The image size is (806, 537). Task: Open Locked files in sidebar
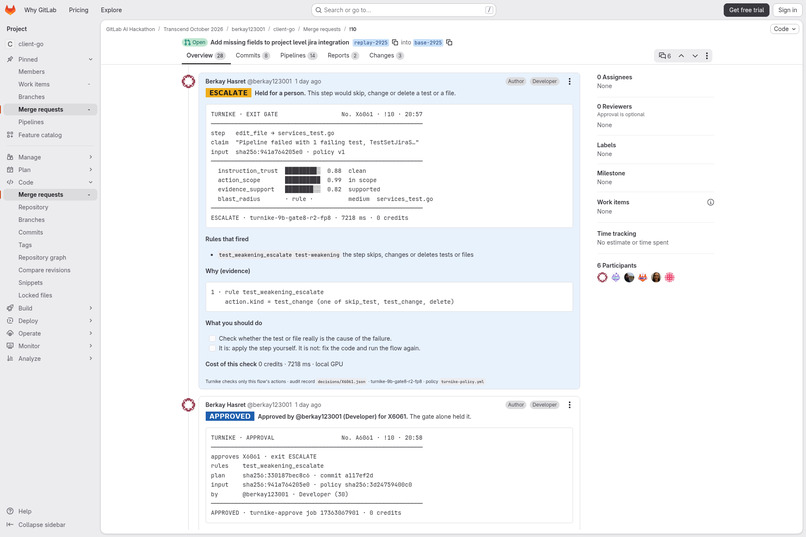(35, 295)
